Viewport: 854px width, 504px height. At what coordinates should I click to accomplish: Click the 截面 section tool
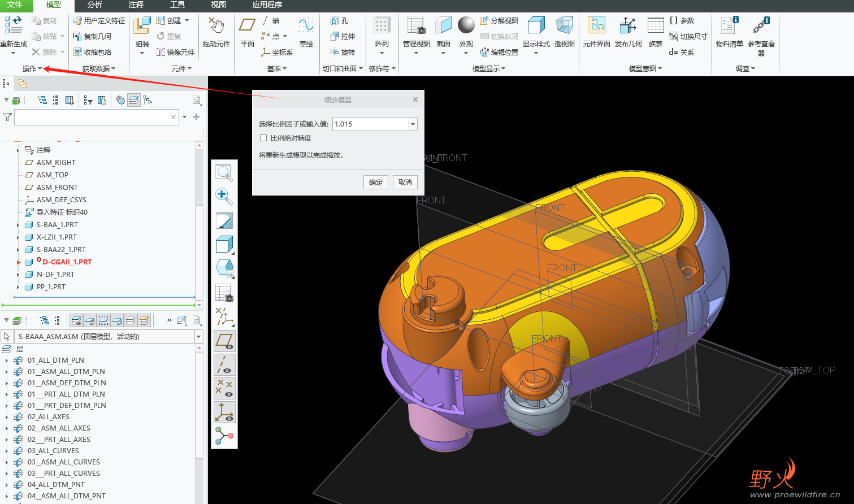click(444, 25)
